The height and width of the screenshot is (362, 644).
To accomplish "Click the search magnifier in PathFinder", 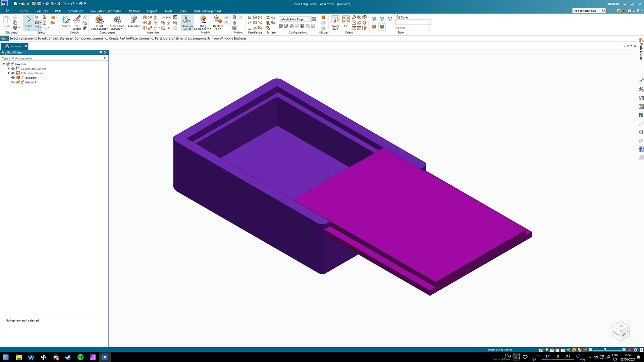I will point(105,58).
